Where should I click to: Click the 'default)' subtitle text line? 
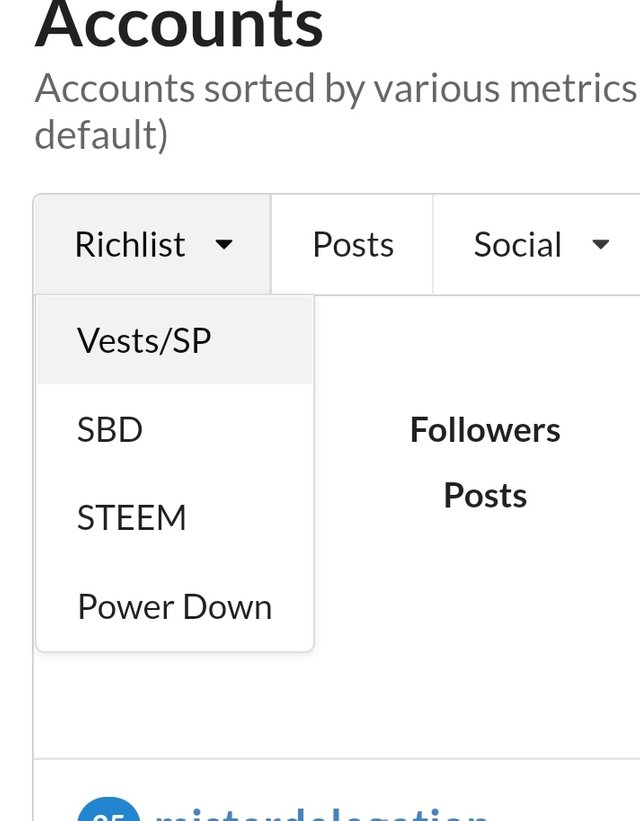pyautogui.click(x=101, y=134)
